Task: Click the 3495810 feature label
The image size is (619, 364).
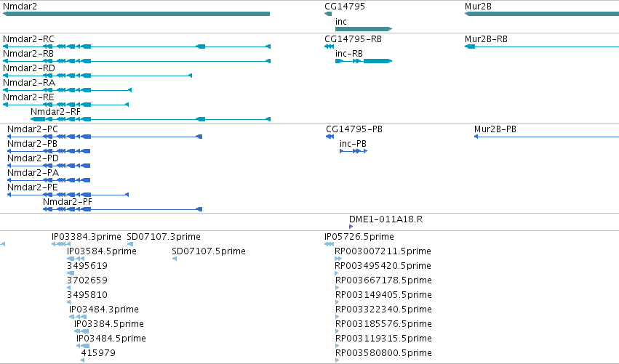Action: pos(87,296)
